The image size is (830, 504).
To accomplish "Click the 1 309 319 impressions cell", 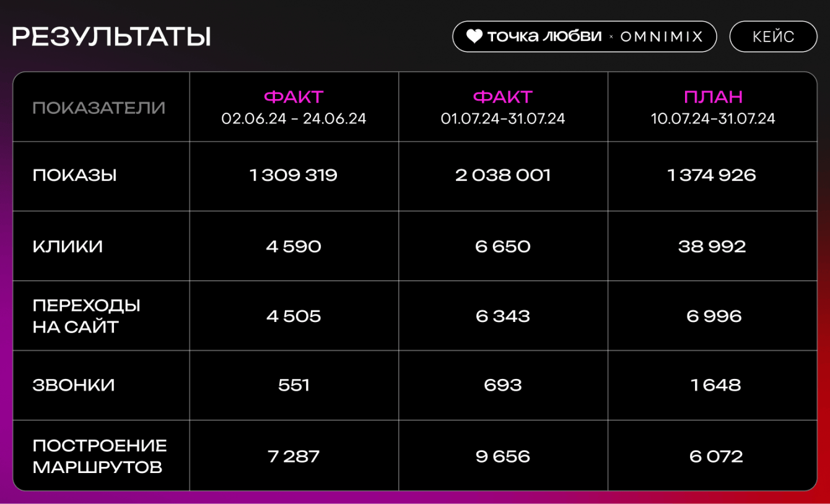I will coord(294,175).
